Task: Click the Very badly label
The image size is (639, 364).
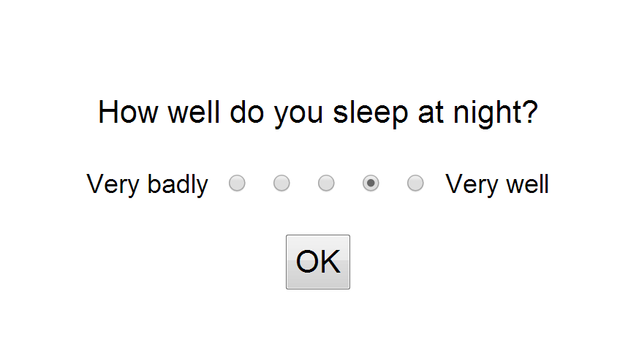Action: point(147,184)
